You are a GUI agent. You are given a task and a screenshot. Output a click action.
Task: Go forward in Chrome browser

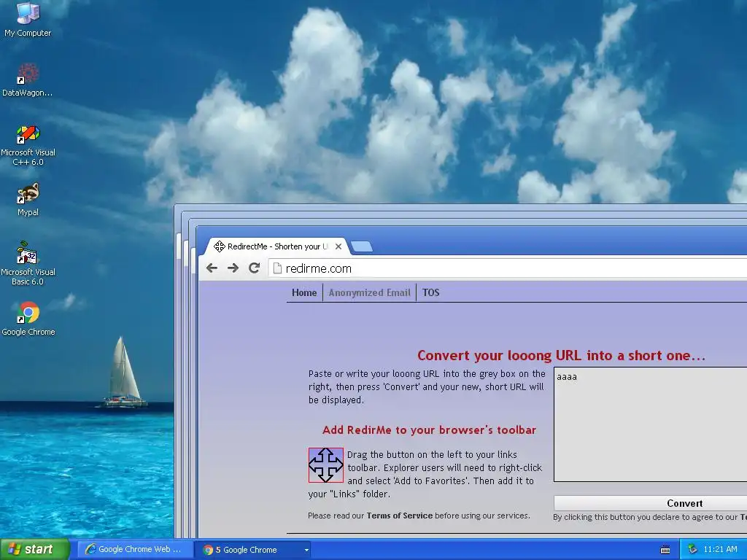pyautogui.click(x=233, y=268)
